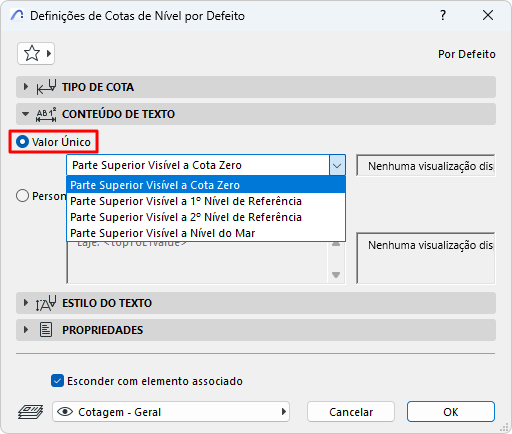Choose Parte Superior Visível a 1º Nível de Referência

pos(206,201)
